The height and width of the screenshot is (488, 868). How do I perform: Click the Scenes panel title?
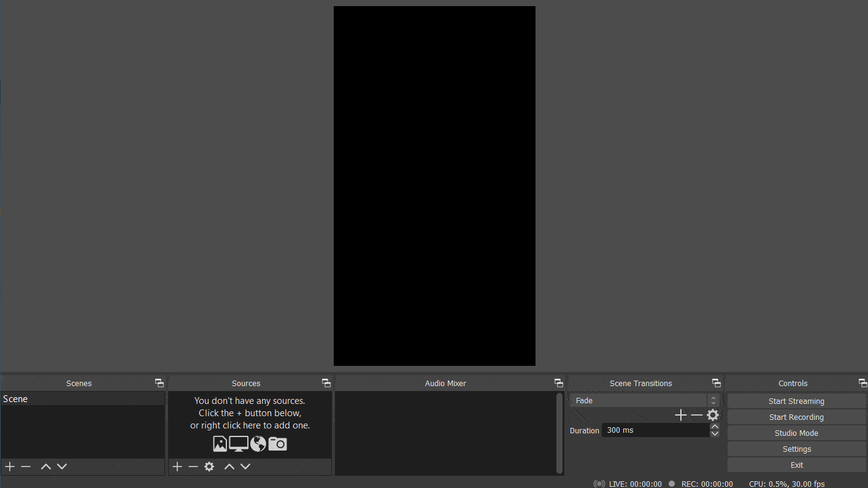[x=79, y=383]
